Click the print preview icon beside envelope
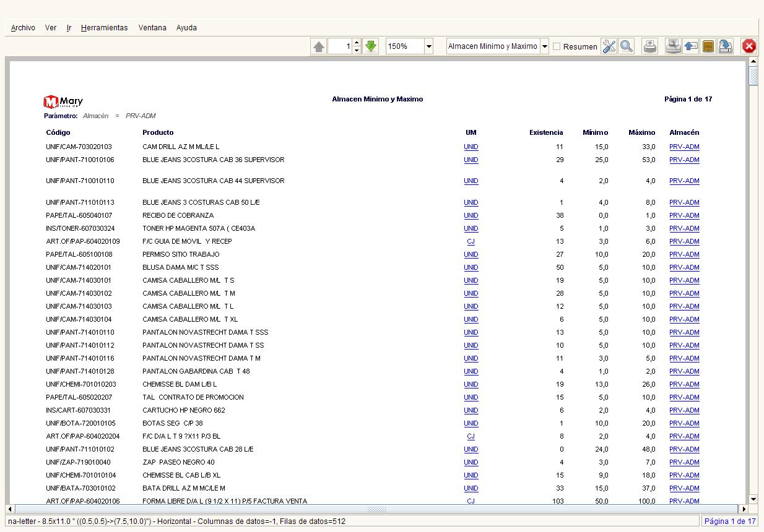 (x=674, y=46)
